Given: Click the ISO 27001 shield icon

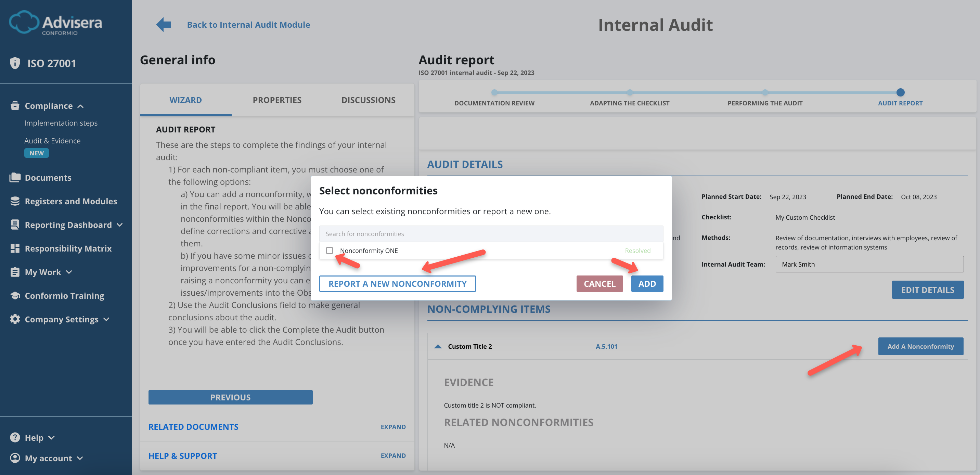Looking at the screenshot, I should tap(15, 63).
